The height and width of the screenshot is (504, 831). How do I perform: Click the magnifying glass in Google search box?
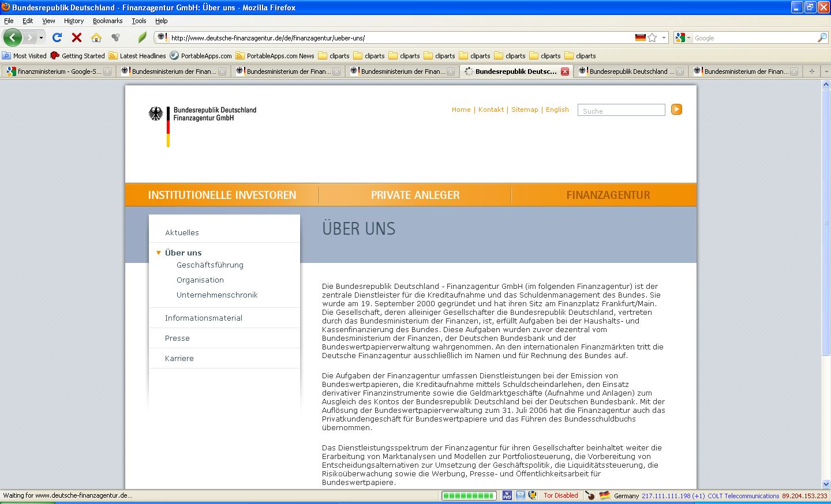click(822, 37)
